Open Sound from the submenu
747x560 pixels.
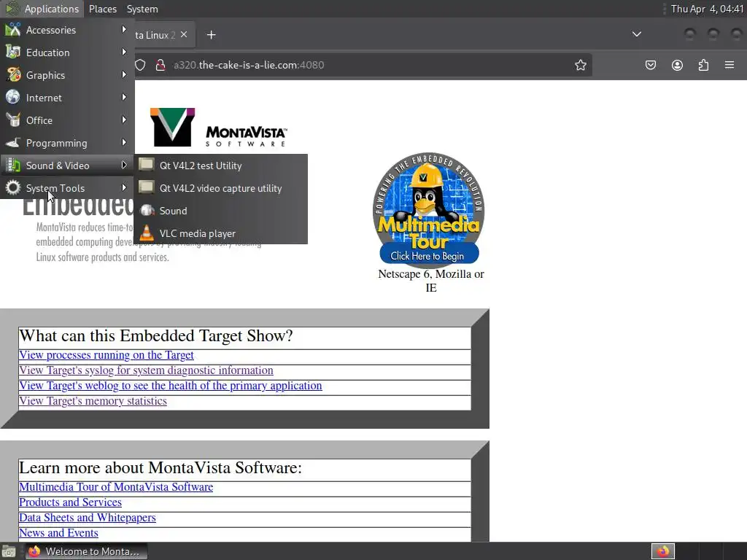tap(220, 211)
